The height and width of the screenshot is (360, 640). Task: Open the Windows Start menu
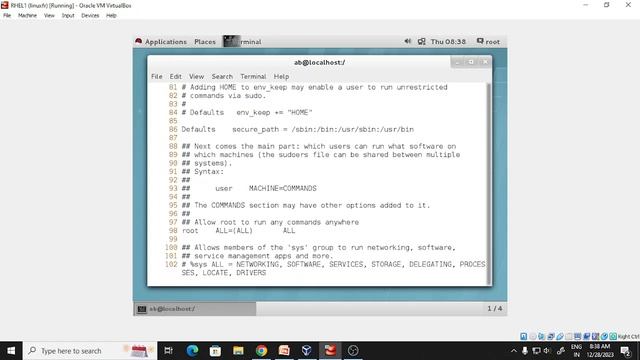coord(11,351)
